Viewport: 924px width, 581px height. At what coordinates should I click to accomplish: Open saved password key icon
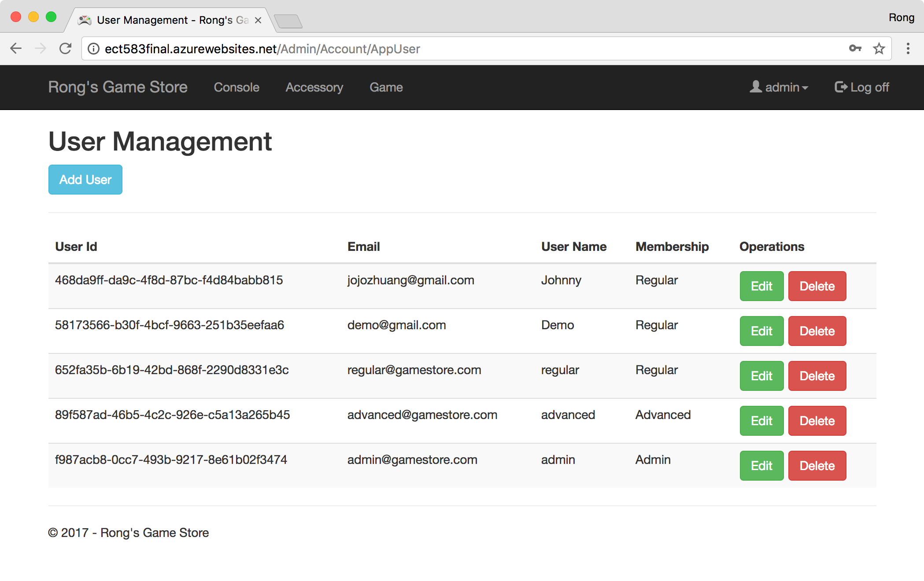pyautogui.click(x=855, y=48)
